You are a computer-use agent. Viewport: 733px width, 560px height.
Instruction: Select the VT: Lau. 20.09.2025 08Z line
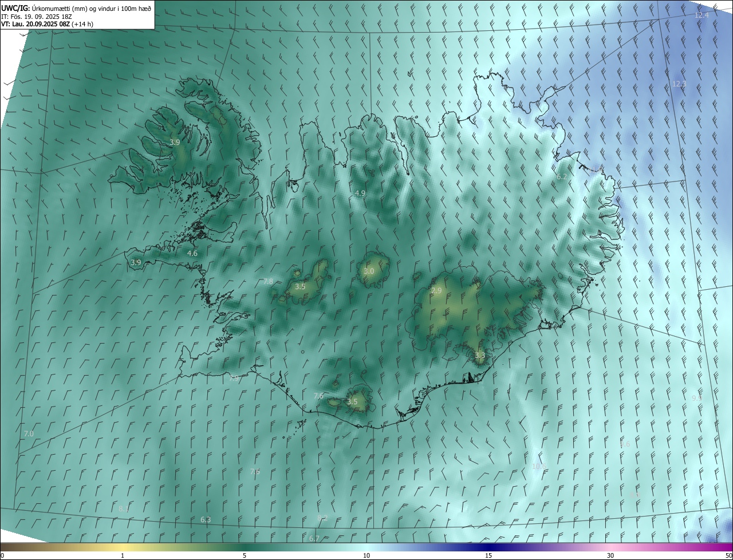[48, 24]
